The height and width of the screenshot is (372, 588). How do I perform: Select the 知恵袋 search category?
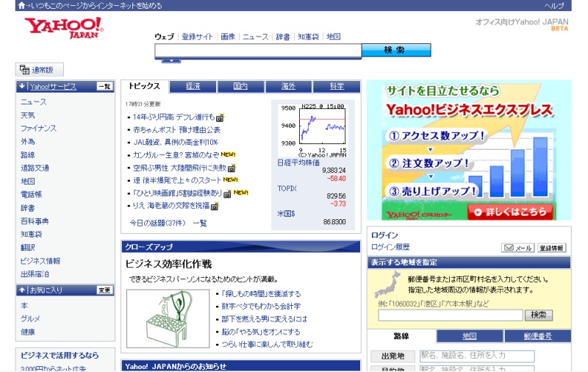click(308, 37)
